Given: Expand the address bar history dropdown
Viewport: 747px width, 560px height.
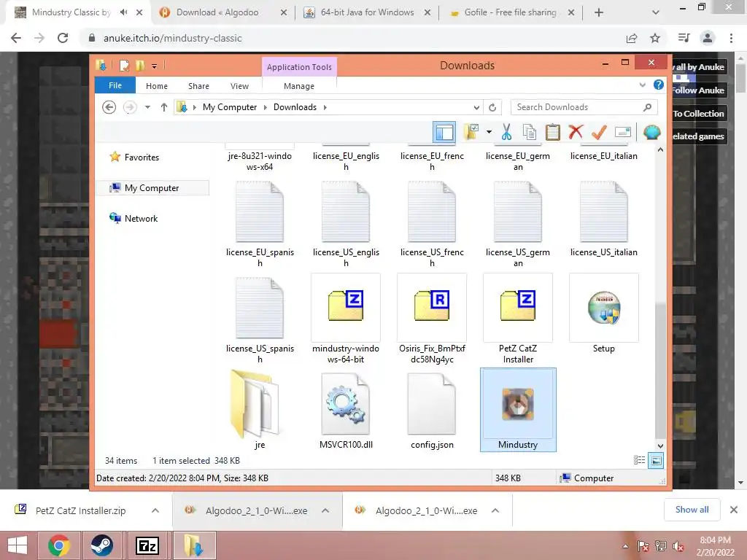Looking at the screenshot, I should point(476,107).
